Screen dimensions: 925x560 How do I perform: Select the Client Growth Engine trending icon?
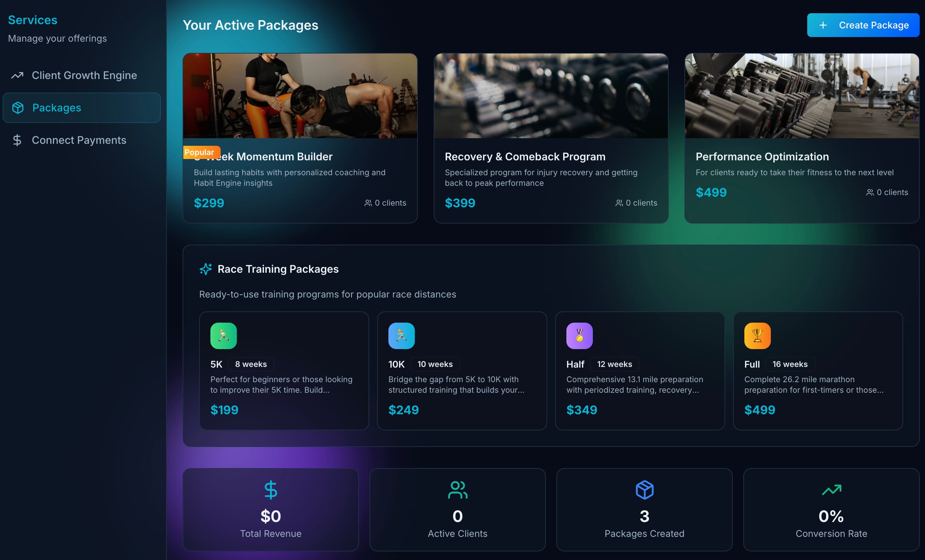[17, 75]
